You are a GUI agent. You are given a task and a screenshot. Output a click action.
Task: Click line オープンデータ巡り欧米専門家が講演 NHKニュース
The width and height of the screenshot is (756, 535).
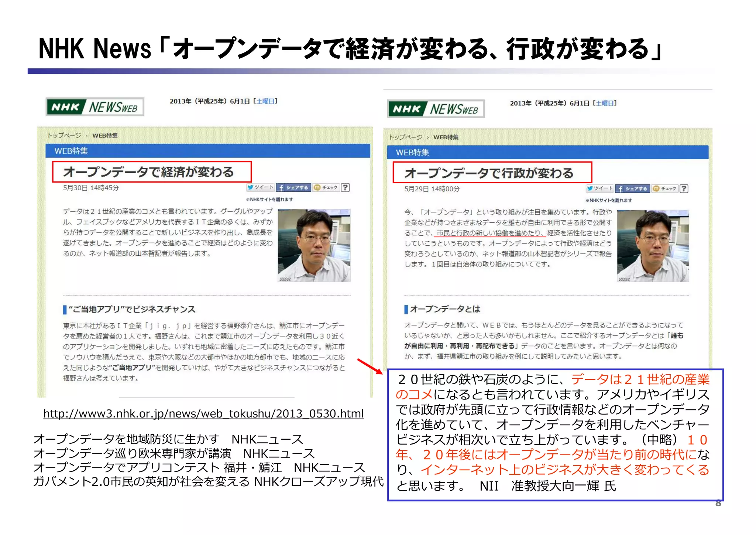point(174,453)
